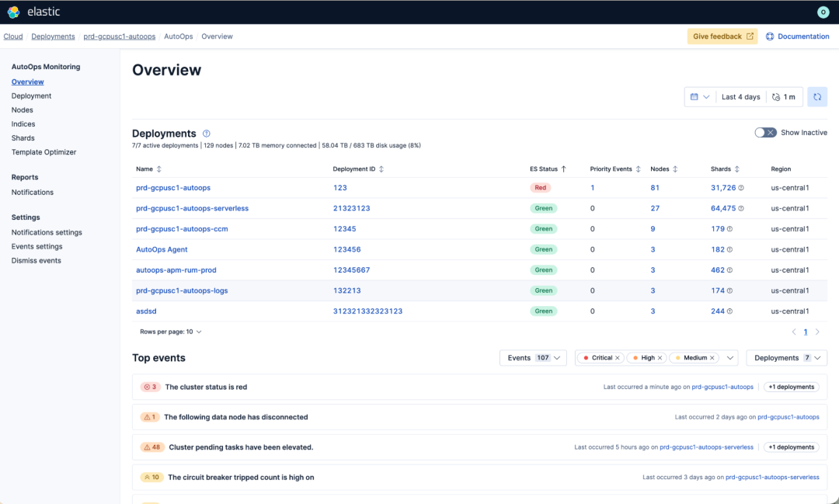Image resolution: width=839 pixels, height=504 pixels.
Task: Open Notifications under Reports
Action: 33,192
